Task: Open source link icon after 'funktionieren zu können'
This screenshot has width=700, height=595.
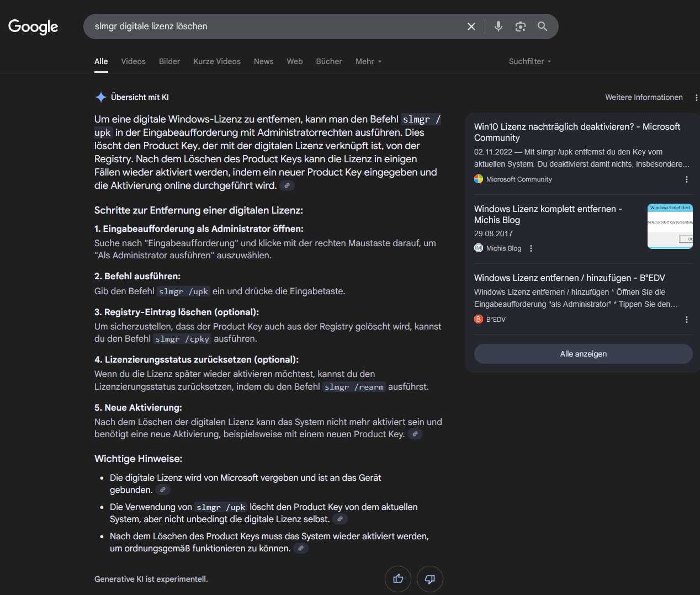Action: point(301,549)
